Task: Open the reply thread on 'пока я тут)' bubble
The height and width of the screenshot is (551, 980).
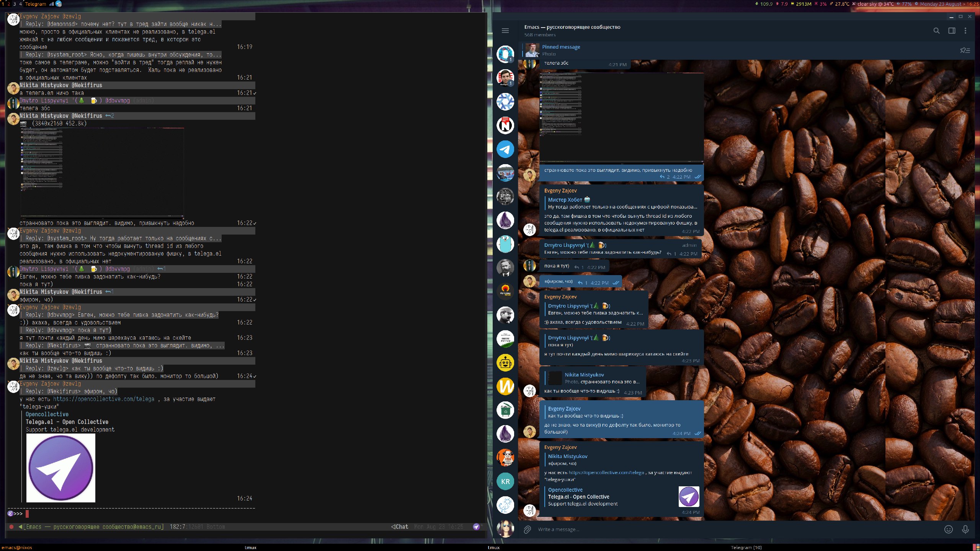Action: pyautogui.click(x=579, y=267)
